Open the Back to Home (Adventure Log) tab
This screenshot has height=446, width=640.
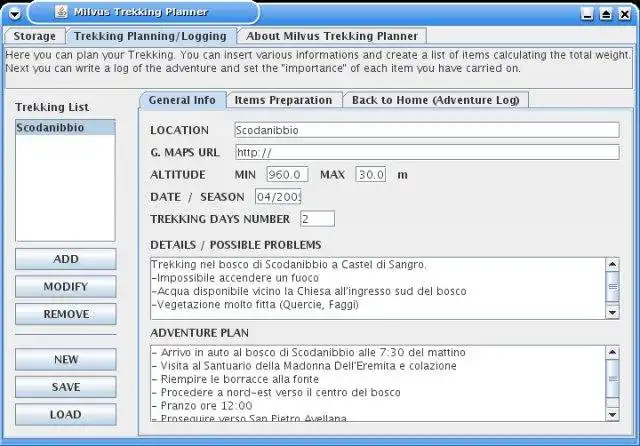point(436,100)
